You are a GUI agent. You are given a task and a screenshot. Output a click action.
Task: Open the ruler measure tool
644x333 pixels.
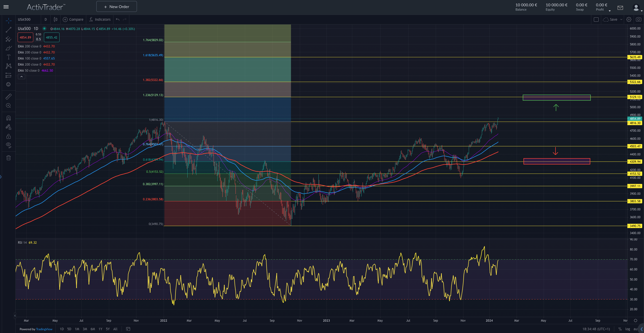tap(8, 97)
